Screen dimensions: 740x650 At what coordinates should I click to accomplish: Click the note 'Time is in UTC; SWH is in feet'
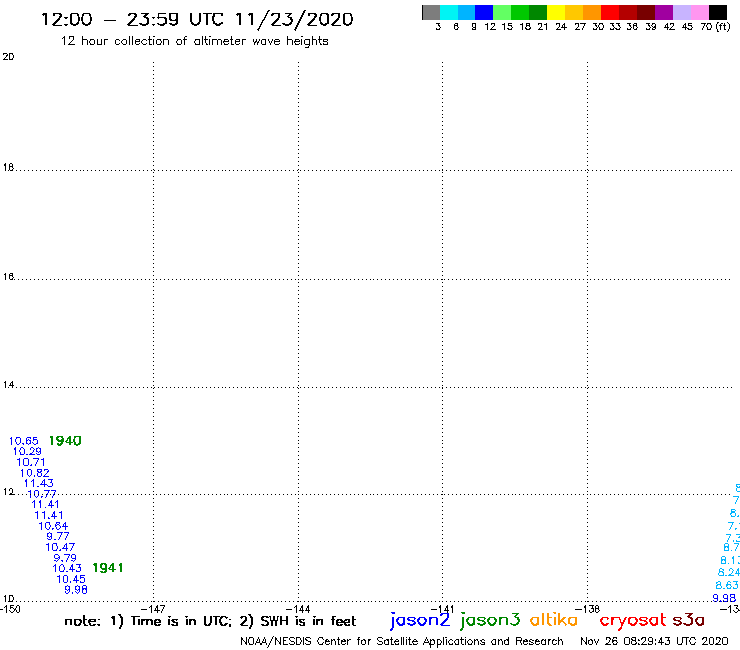[210, 621]
